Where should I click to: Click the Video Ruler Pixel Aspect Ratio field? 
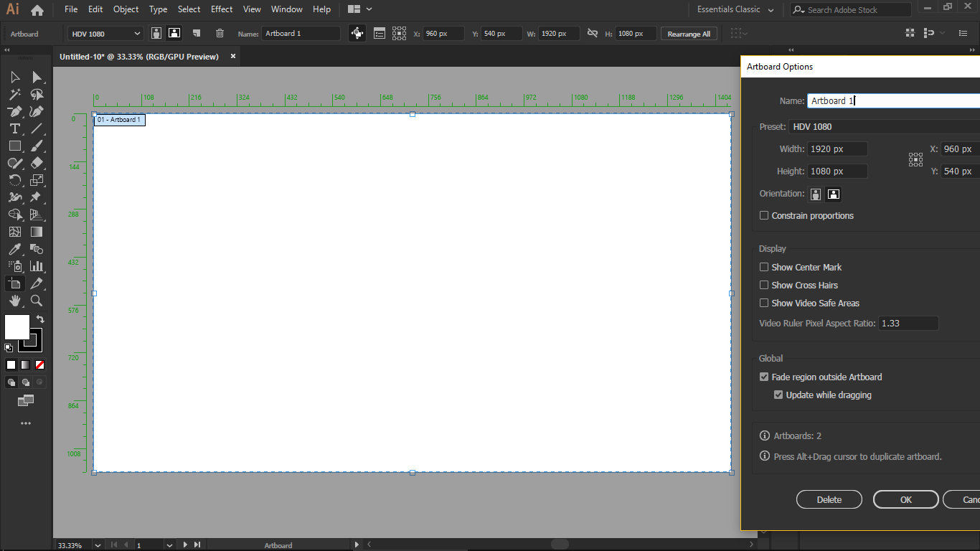pos(908,324)
